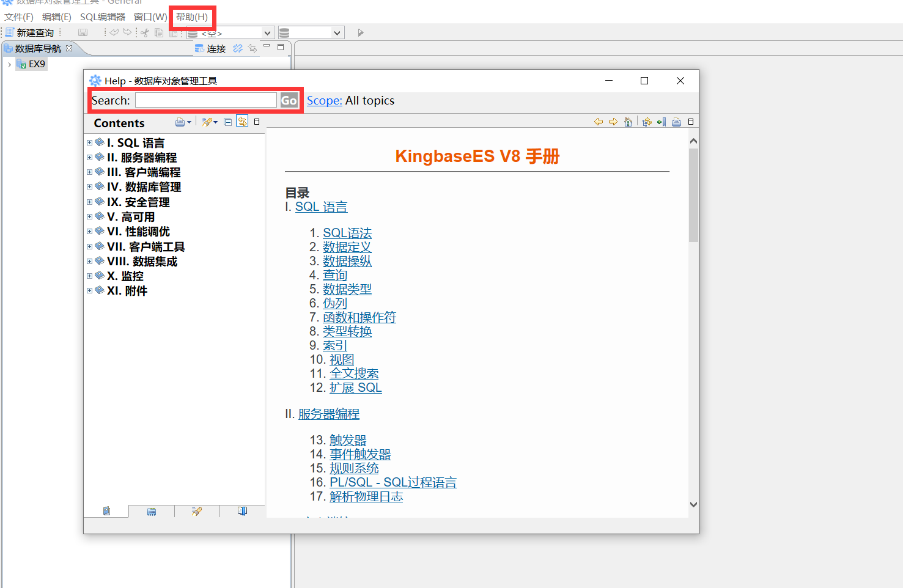Expand the I. SQL 语言 tree node

point(89,142)
